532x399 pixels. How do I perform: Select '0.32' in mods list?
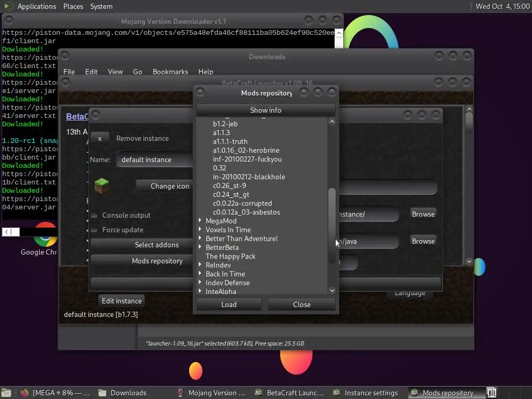[x=219, y=168]
